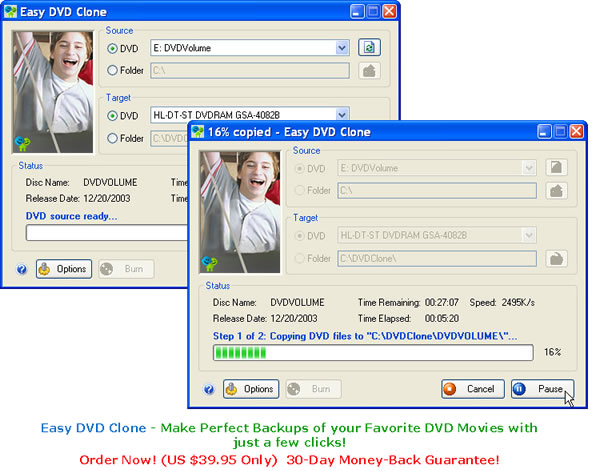594x471 pixels.
Task: Click target folder browse icon beside C:\DVDClone\
Action: tap(556, 259)
